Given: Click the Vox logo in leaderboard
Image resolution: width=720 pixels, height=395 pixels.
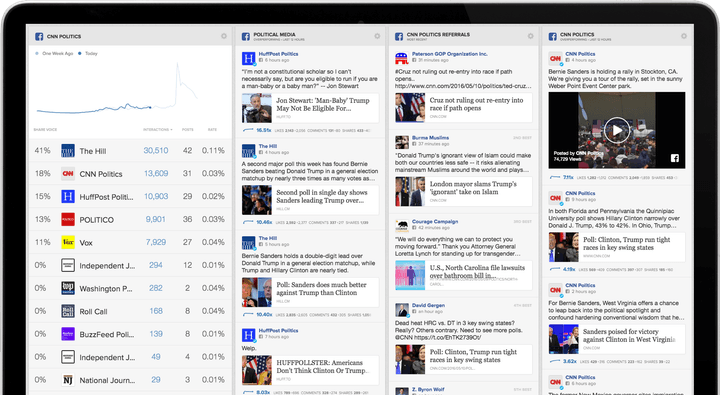Looking at the screenshot, I should (68, 243).
